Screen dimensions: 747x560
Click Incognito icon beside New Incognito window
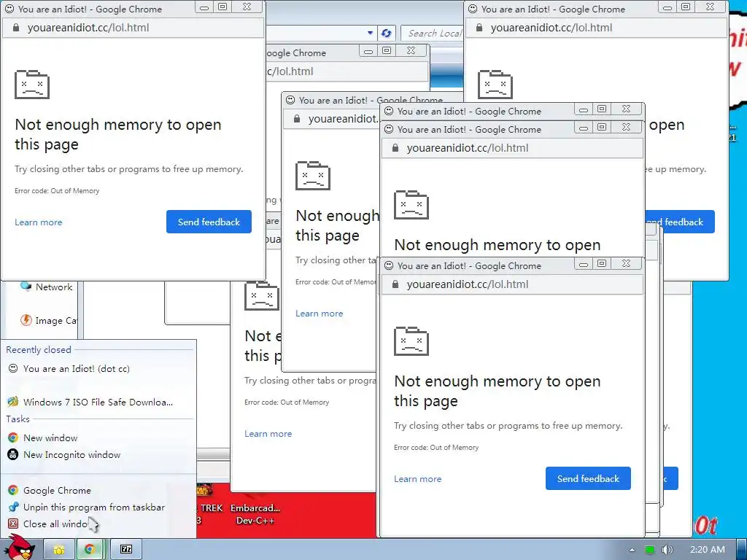[13, 455]
